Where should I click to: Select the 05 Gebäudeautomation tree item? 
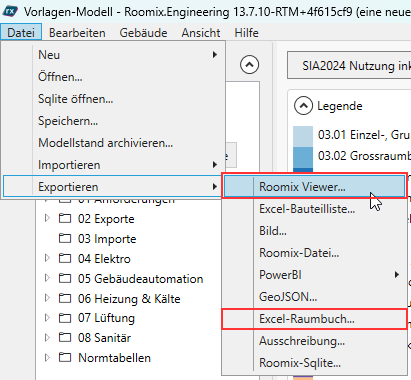140,279
